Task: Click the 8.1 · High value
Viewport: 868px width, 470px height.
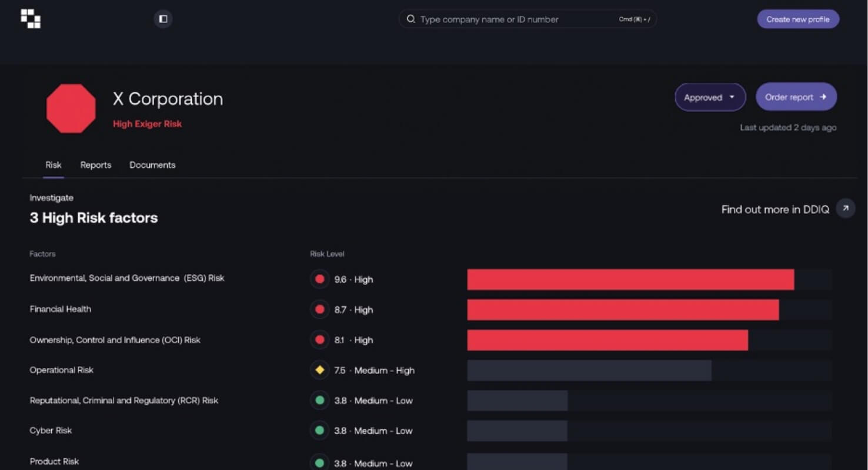Action: (353, 340)
